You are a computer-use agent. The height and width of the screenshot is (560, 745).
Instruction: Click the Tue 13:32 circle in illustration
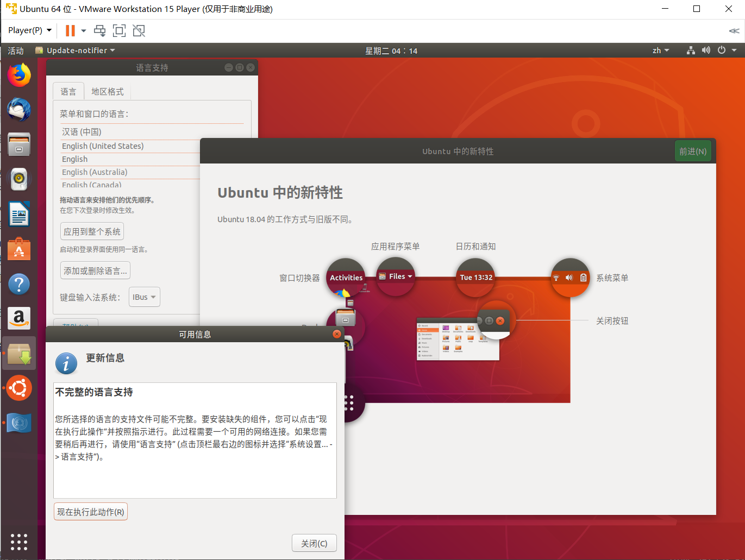tap(476, 278)
